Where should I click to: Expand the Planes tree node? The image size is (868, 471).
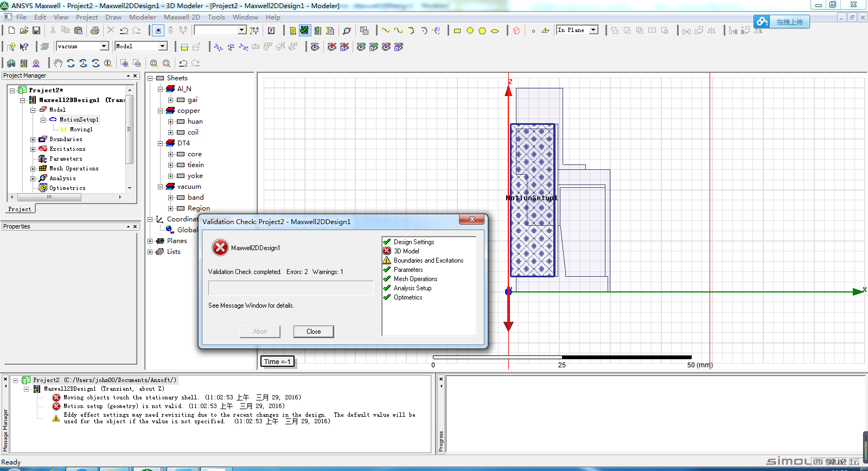coord(150,241)
